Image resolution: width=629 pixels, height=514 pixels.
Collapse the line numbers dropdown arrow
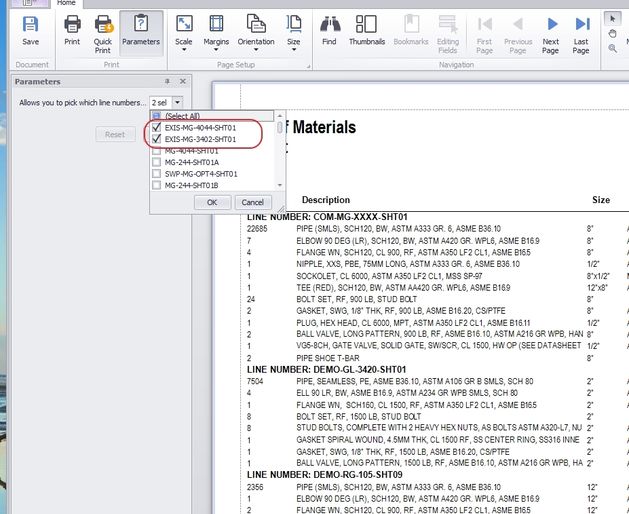click(177, 103)
